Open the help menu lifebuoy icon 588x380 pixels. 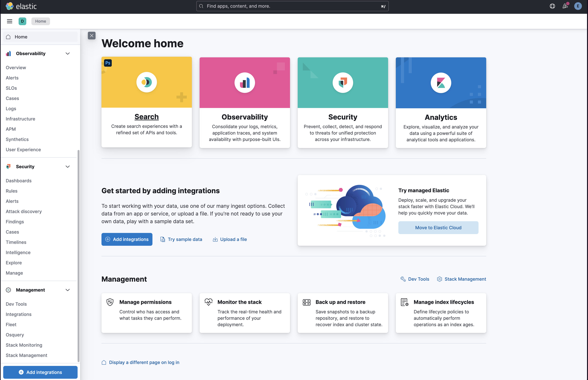point(552,6)
